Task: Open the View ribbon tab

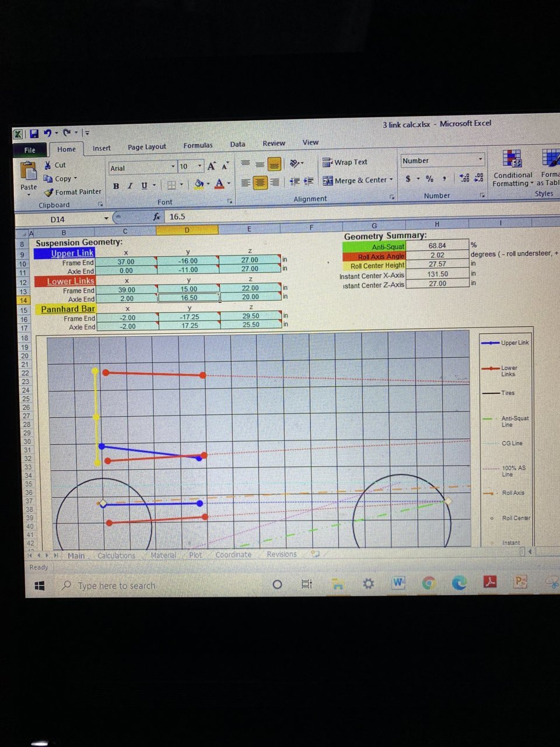Action: [310, 142]
